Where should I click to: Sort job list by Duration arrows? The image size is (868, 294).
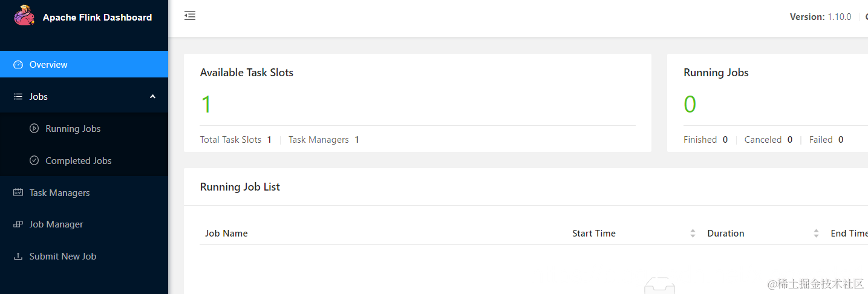coord(816,234)
